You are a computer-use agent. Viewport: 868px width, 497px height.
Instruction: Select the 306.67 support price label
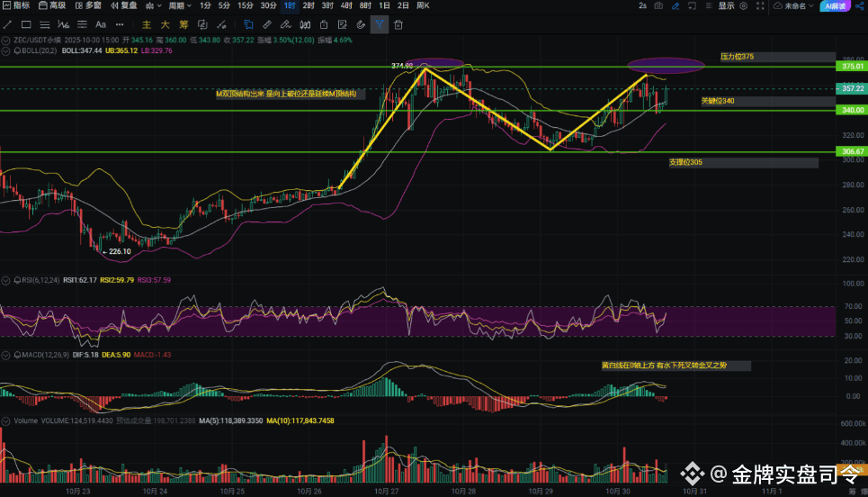852,151
